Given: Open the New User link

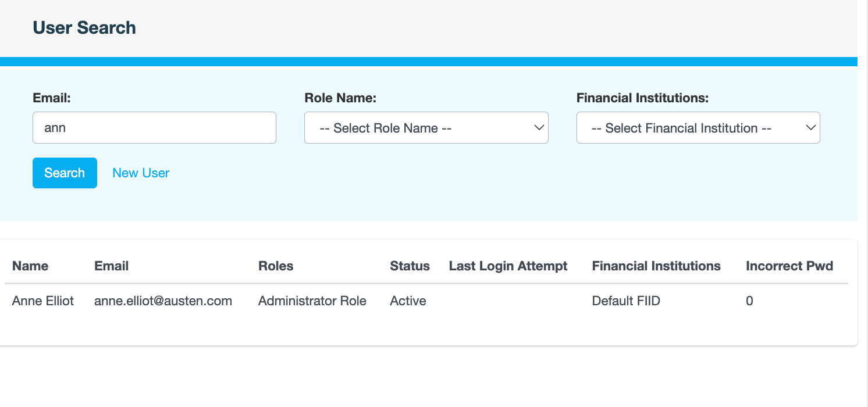Looking at the screenshot, I should coord(141,173).
